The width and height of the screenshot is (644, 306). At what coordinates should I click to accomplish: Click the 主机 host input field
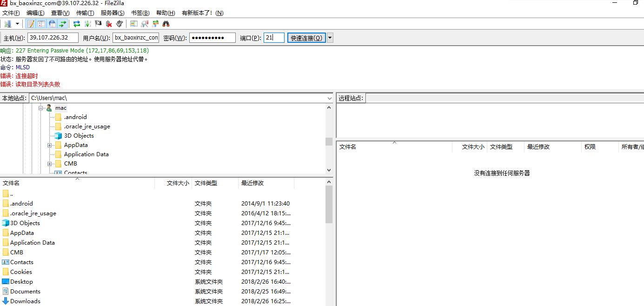[x=53, y=38]
